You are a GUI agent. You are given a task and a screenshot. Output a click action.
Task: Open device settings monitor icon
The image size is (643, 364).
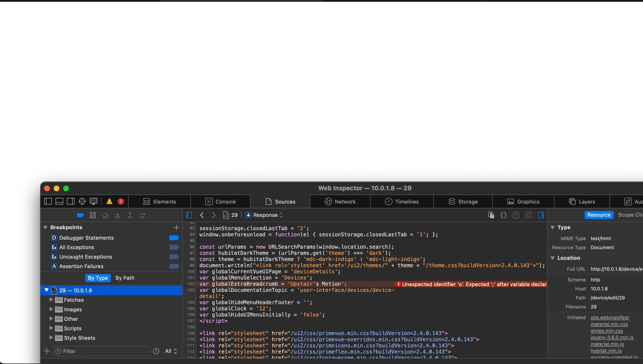(x=94, y=201)
